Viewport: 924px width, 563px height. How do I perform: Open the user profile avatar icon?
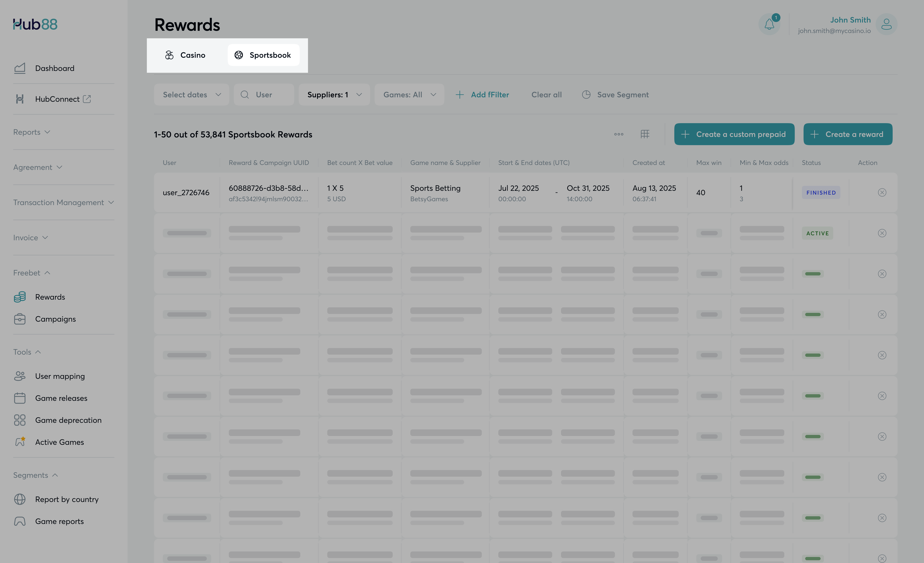pos(886,24)
